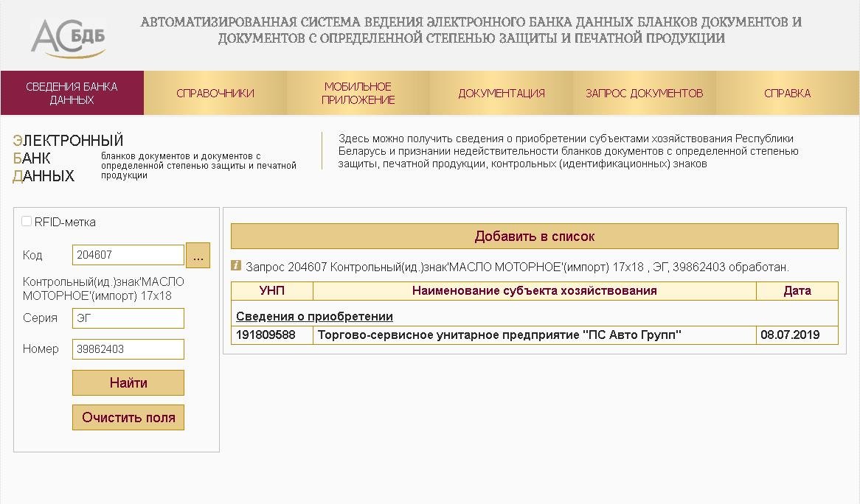The height and width of the screenshot is (504, 860).
Task: Open Сведения банка данных tab
Action: point(72,93)
